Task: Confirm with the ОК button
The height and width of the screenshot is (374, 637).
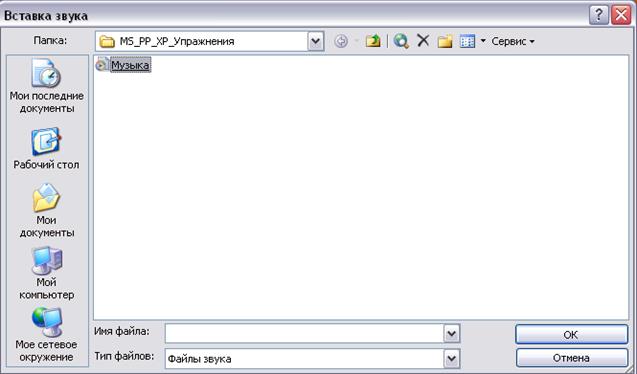Action: (x=571, y=335)
